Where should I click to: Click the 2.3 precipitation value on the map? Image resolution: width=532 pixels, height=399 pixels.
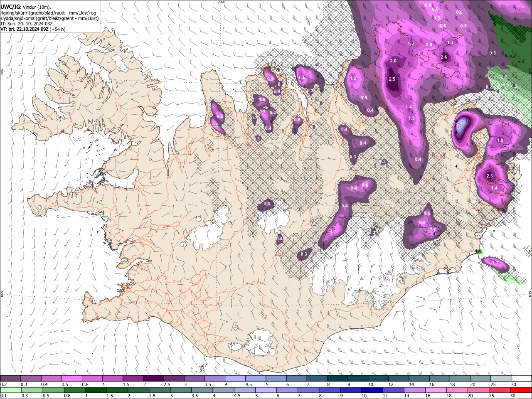tap(490, 176)
